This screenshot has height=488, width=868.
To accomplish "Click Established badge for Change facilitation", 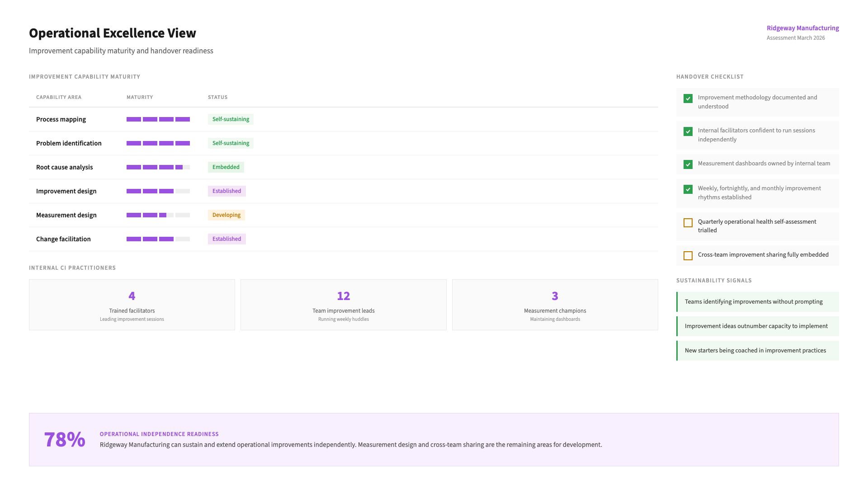I will [226, 239].
